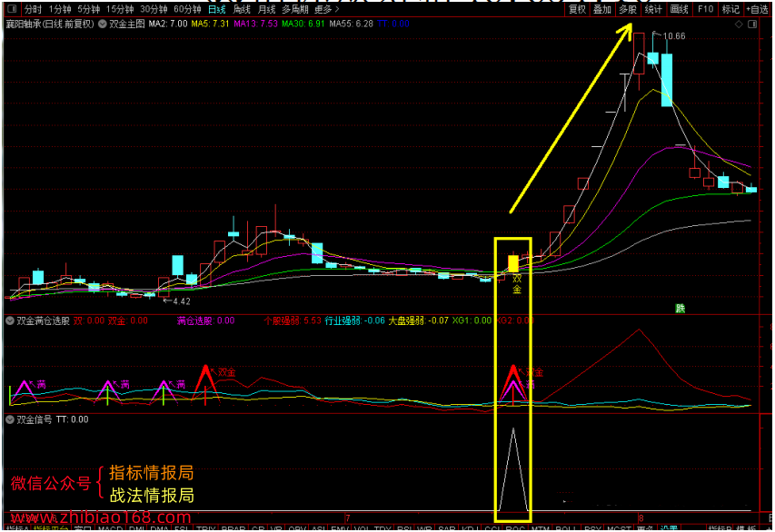Screen dimensions: 775x532
Task: Click the diamond icon in chart header
Action: (739, 24)
